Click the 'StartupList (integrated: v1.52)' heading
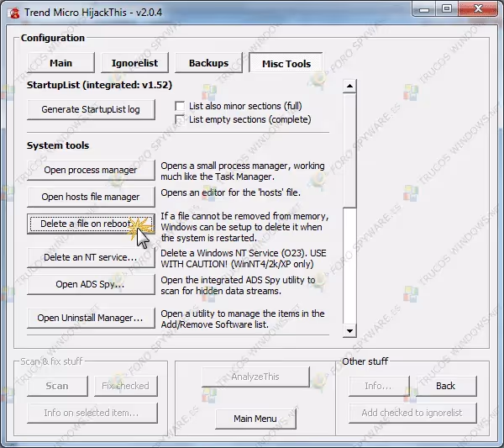Screen dimensions: 504x448 pyautogui.click(x=99, y=85)
